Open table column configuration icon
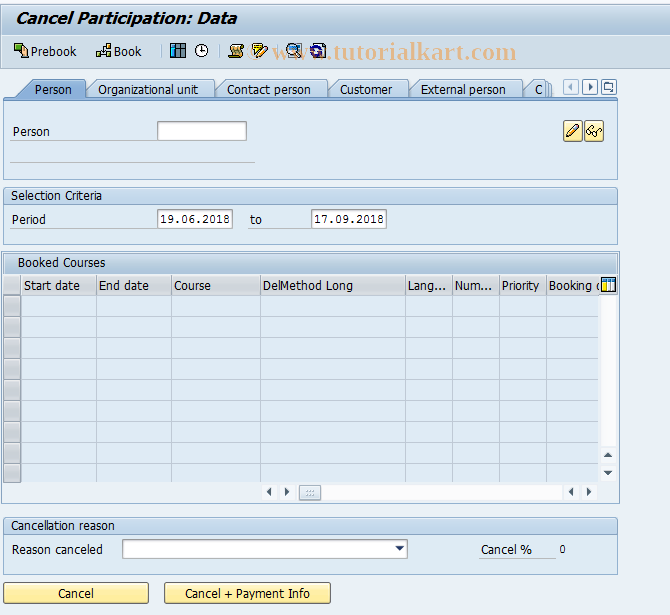 608,285
